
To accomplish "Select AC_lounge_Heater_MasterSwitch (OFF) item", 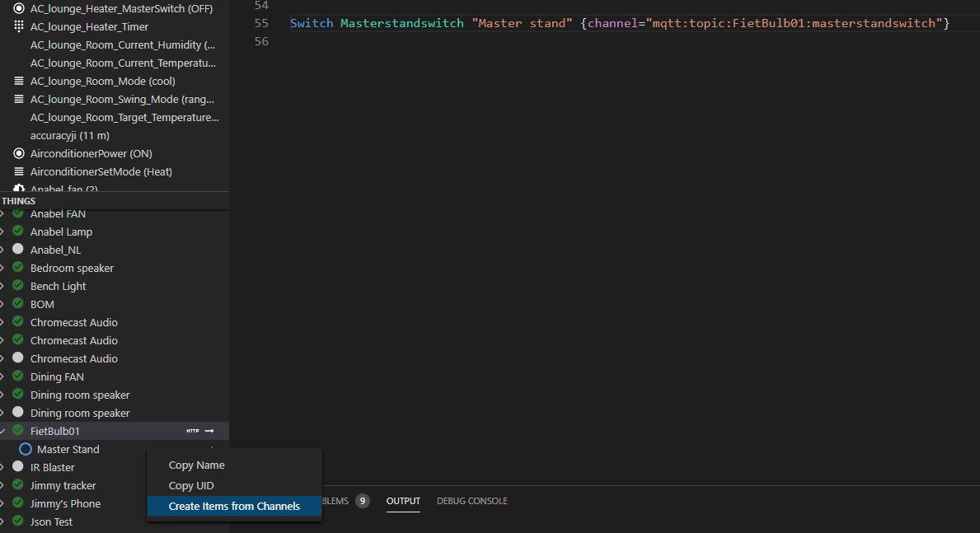I will coord(120,8).
